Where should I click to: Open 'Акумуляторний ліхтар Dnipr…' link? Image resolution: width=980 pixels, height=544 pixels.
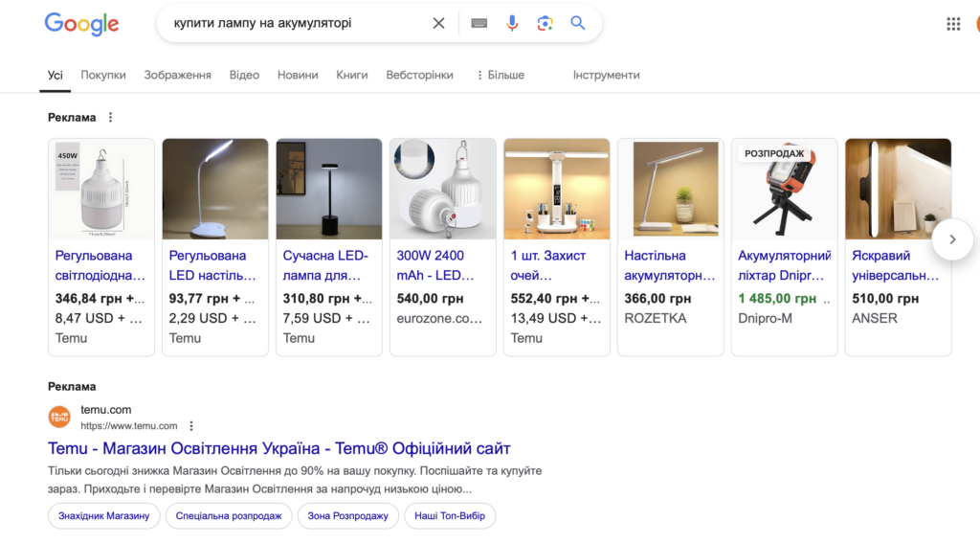point(785,265)
